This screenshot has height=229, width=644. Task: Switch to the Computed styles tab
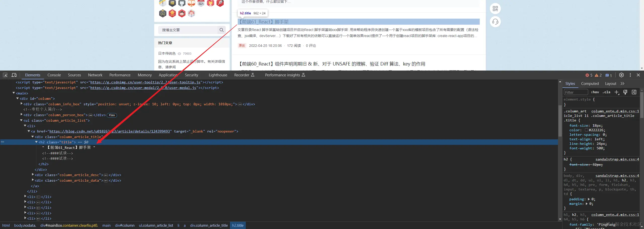[x=590, y=84]
